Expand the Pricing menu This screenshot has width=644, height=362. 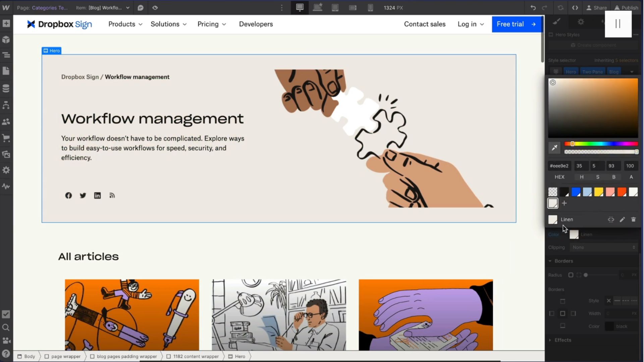pos(212,24)
